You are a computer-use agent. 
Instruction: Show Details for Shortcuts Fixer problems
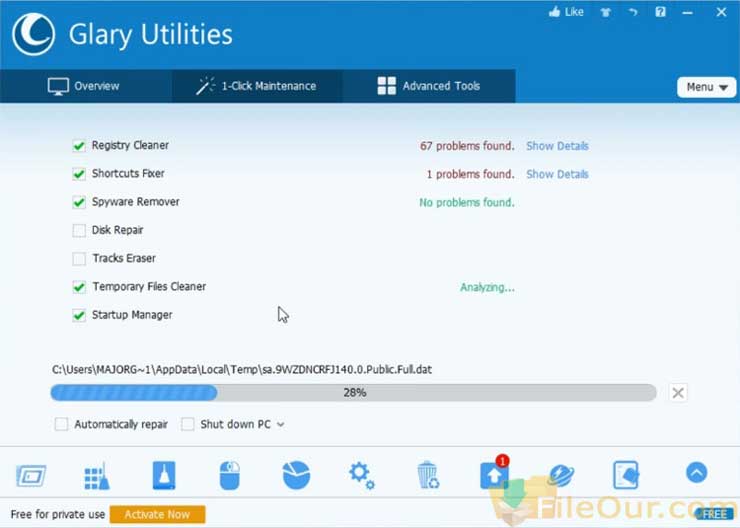click(557, 175)
